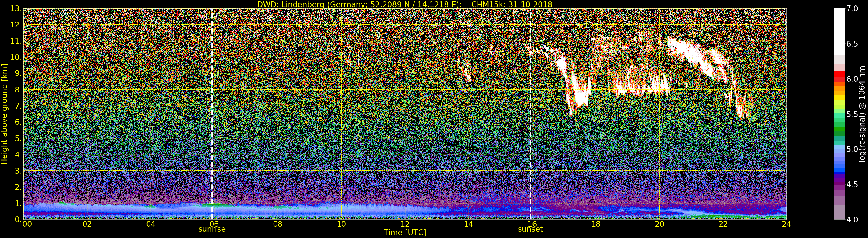Click the white dashed sunset marker line
Image resolution: width=868 pixels, height=238 pixels.
pos(531,114)
